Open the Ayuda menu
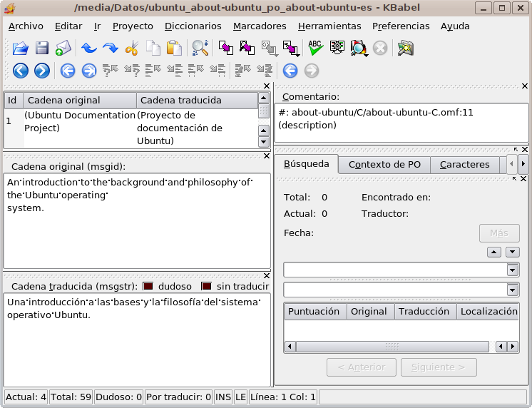 coord(455,26)
